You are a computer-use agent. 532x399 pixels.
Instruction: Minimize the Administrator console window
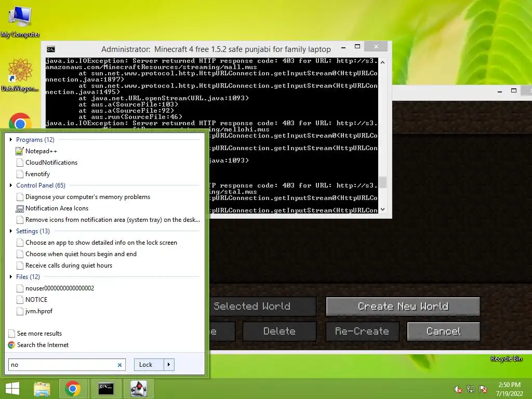click(x=343, y=47)
